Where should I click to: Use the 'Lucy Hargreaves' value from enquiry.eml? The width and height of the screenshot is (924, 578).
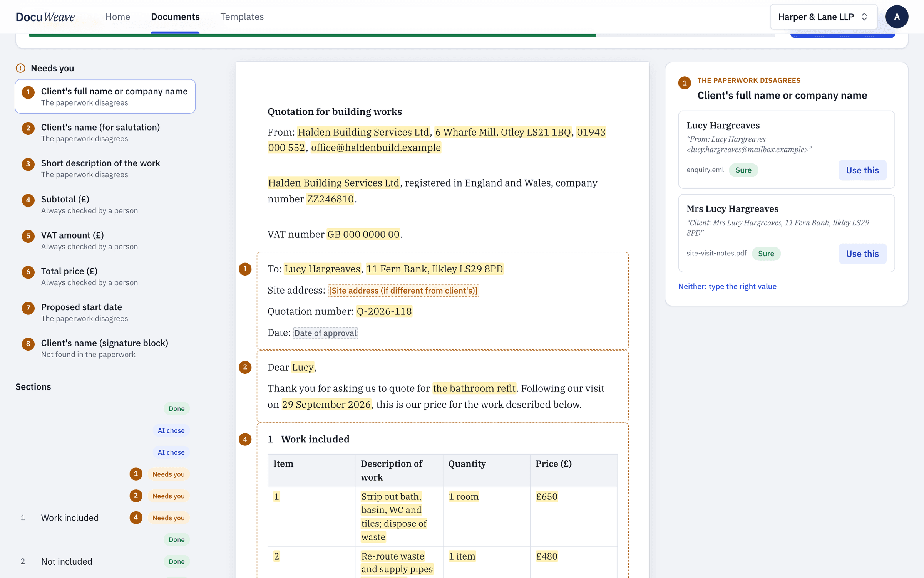tap(862, 170)
